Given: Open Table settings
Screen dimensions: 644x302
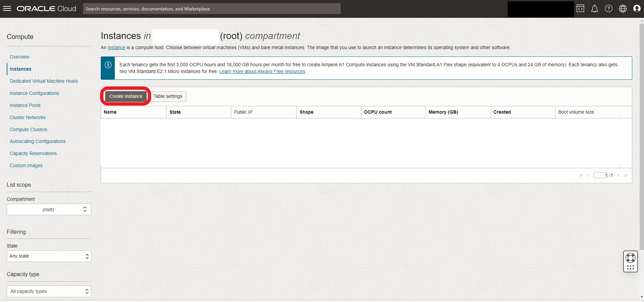Looking at the screenshot, I should click(168, 97).
